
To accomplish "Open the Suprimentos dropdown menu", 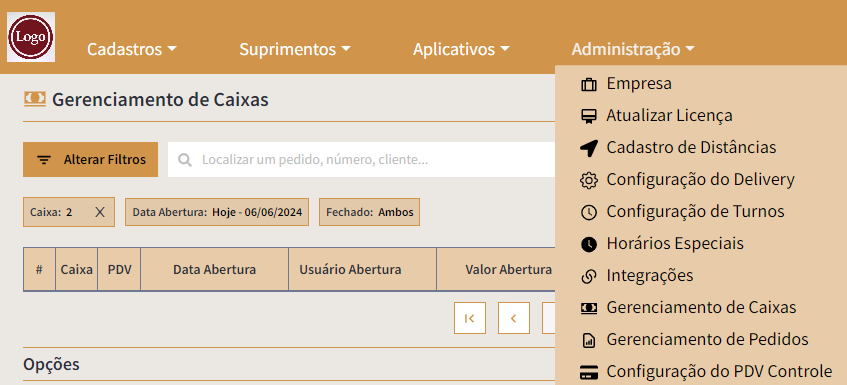I will (295, 49).
